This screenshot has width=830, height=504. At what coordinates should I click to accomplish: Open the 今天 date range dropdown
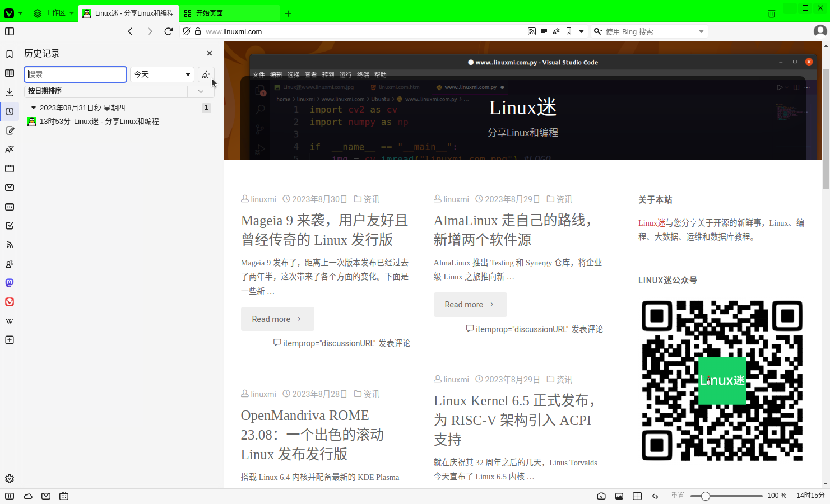pos(162,74)
